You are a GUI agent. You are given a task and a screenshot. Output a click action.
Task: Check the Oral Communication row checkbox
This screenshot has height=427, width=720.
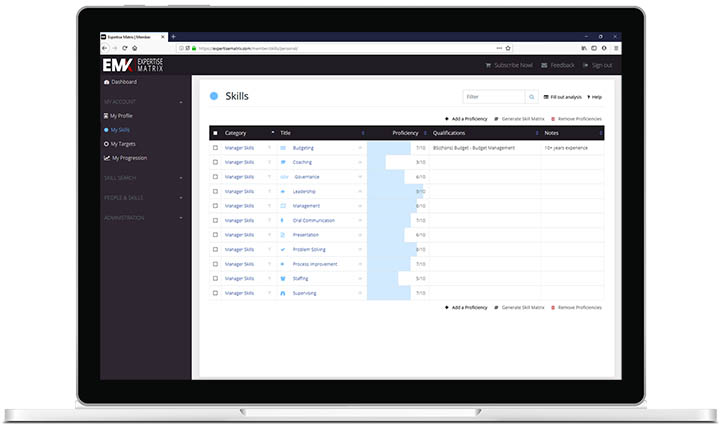(x=215, y=220)
